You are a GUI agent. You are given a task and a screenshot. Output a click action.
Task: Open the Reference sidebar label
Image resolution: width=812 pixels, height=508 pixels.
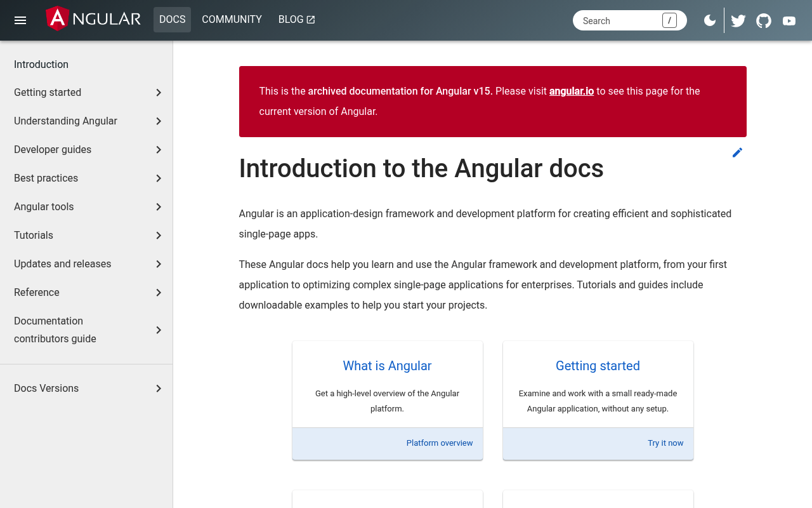pyautogui.click(x=37, y=293)
